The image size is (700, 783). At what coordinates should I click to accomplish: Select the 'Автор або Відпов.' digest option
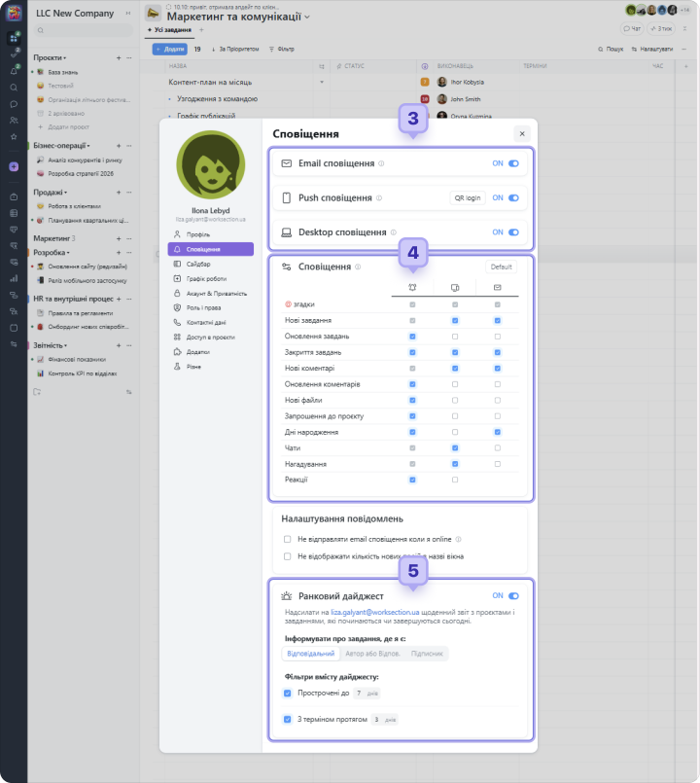(x=373, y=654)
